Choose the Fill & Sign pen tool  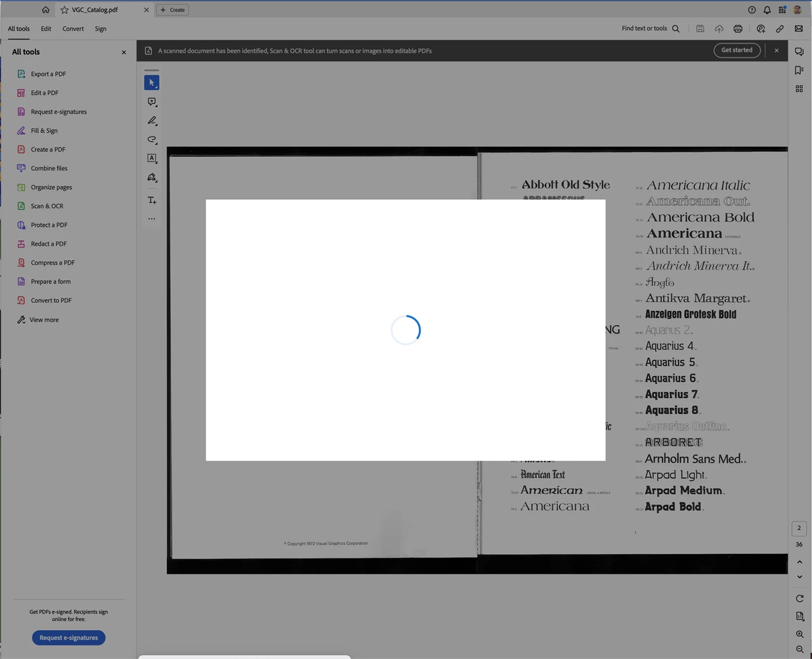(152, 177)
